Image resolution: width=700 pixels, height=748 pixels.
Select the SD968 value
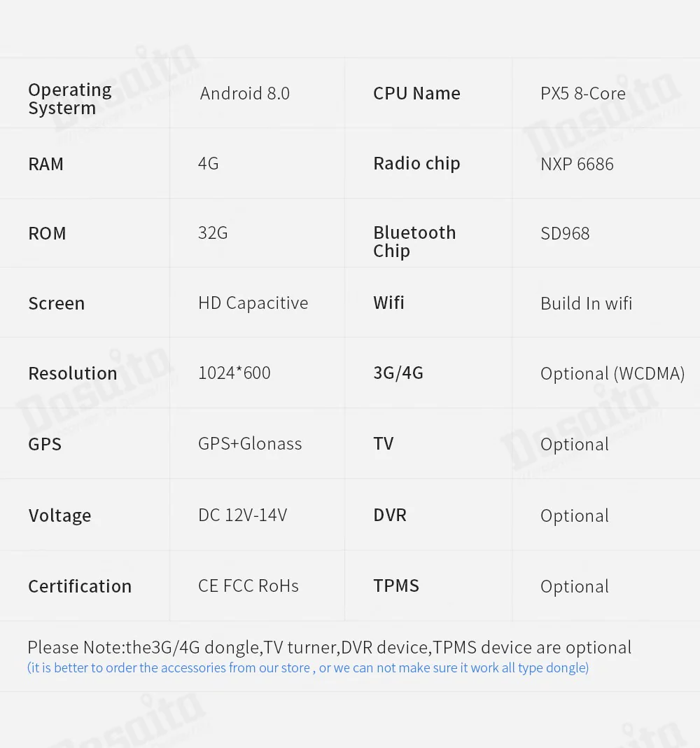[565, 233]
